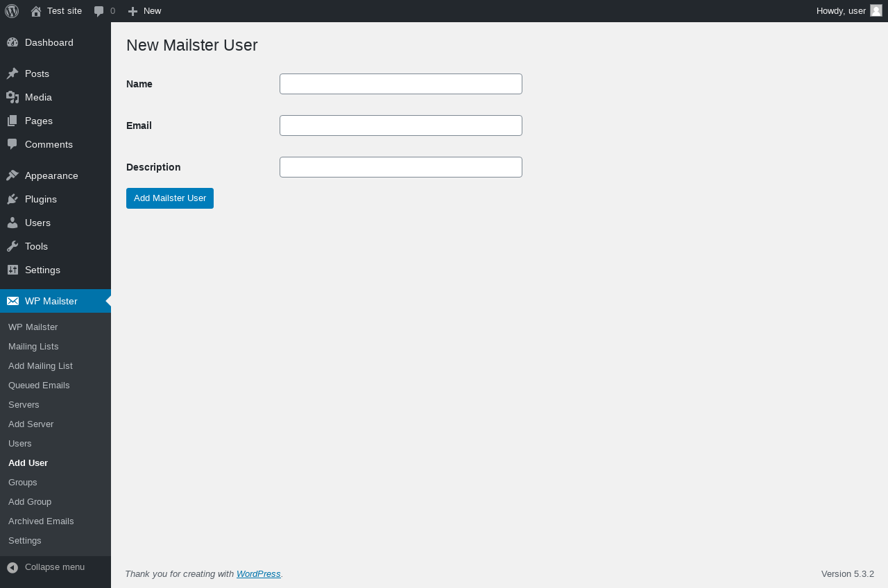The image size is (888, 588).
Task: Open Add Server submenu
Action: point(31,424)
